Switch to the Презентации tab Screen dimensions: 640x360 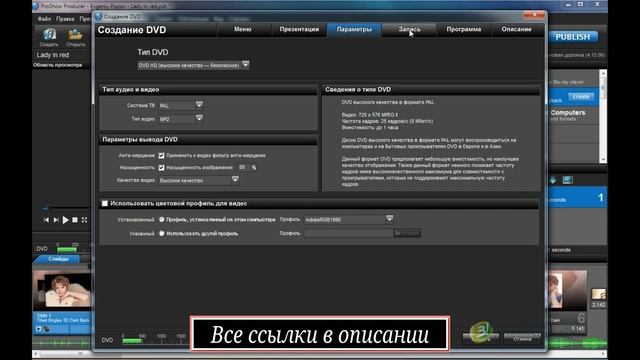299,29
